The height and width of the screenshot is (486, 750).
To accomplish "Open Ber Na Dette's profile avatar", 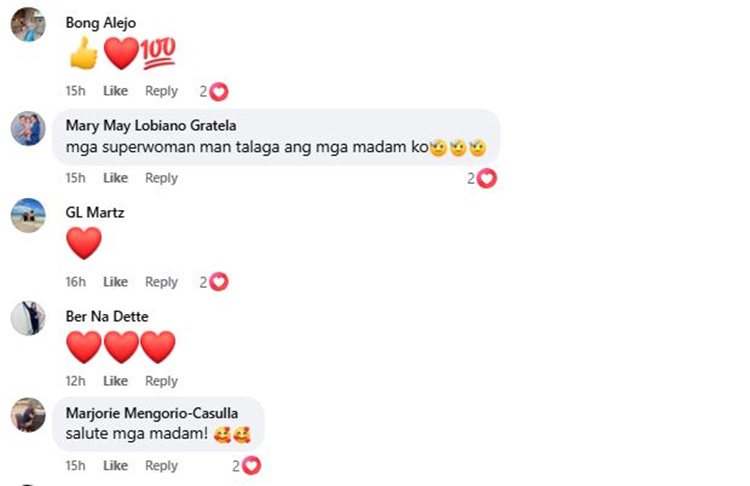I will (28, 318).
